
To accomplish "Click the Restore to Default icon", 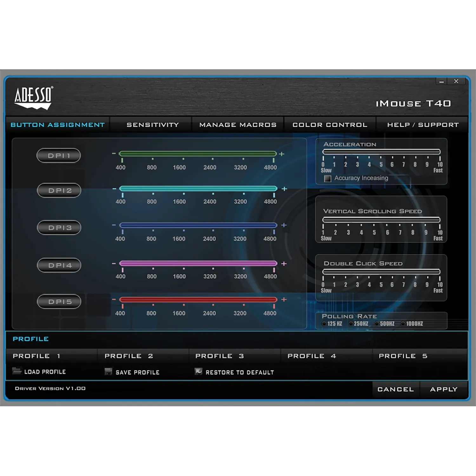I will tap(198, 372).
